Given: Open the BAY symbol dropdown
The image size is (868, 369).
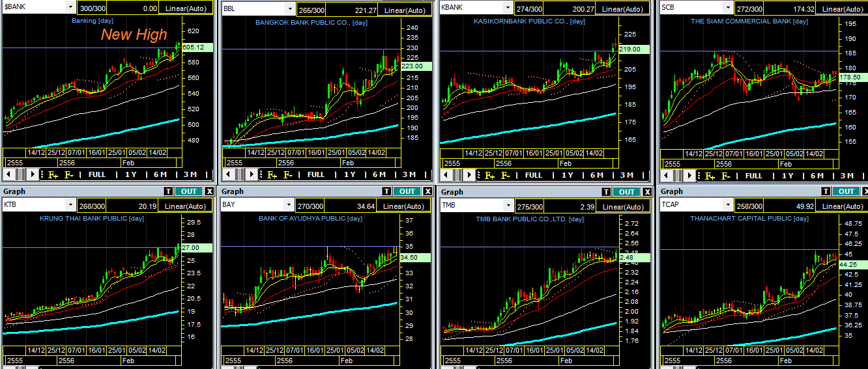Looking at the screenshot, I should [289, 204].
